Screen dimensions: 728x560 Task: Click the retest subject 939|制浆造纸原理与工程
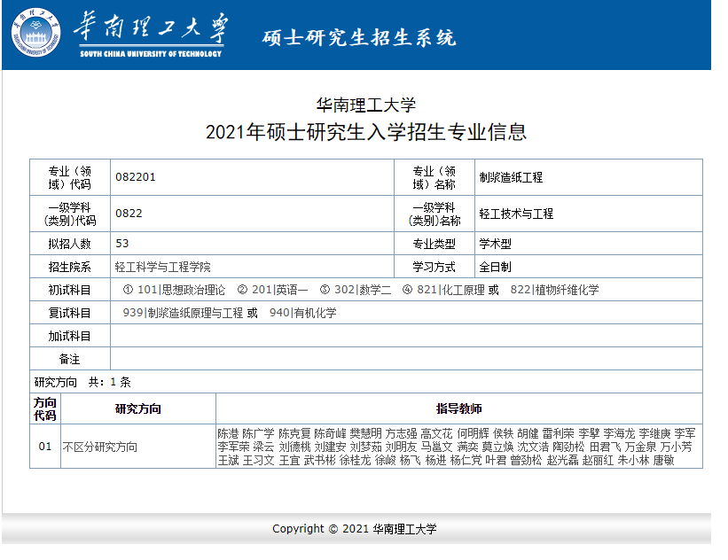183,313
